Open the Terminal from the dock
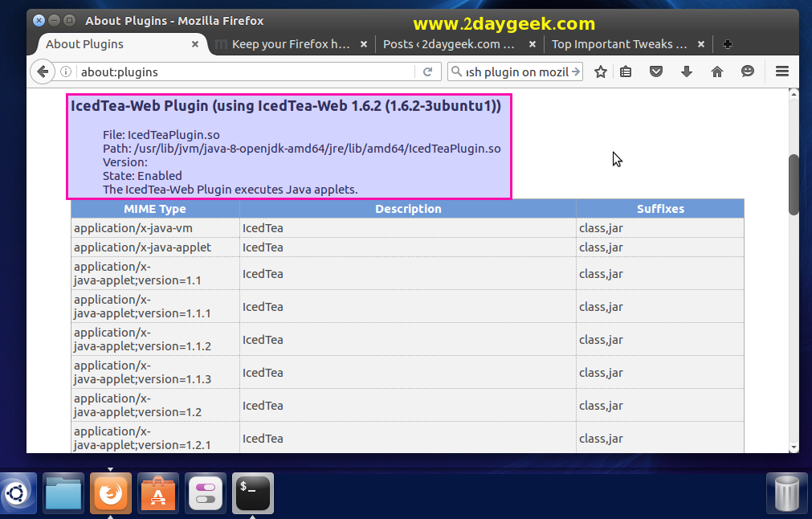 pyautogui.click(x=253, y=493)
